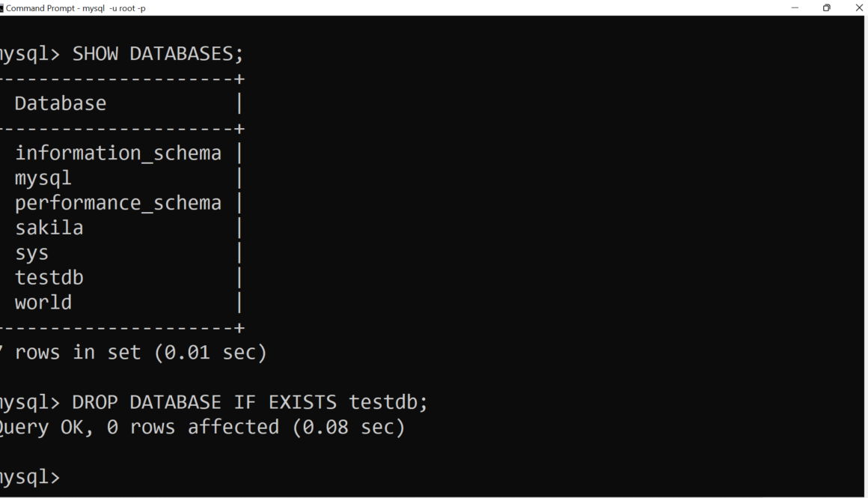Click the Command Prompt icon in title bar
The image size is (868, 498).
[1, 8]
